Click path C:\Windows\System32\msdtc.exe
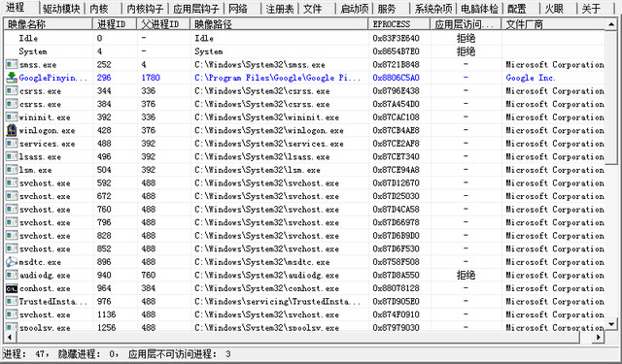This screenshot has height=364, width=622. (x=261, y=262)
